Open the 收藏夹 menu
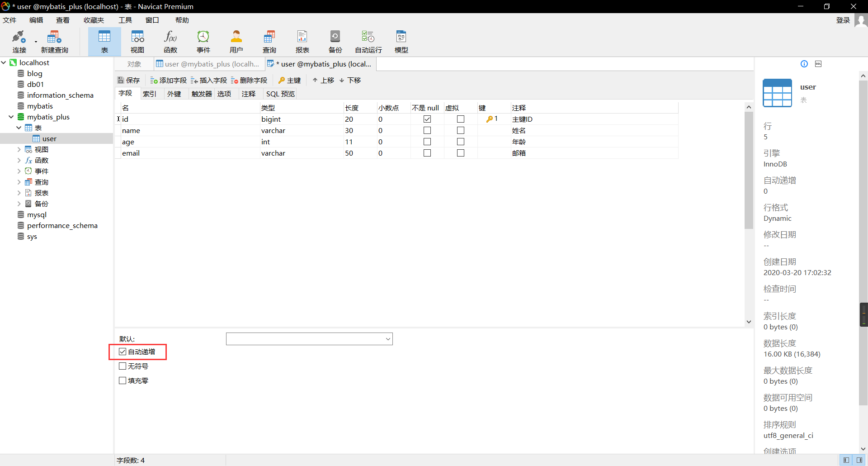The height and width of the screenshot is (466, 868). (x=94, y=20)
